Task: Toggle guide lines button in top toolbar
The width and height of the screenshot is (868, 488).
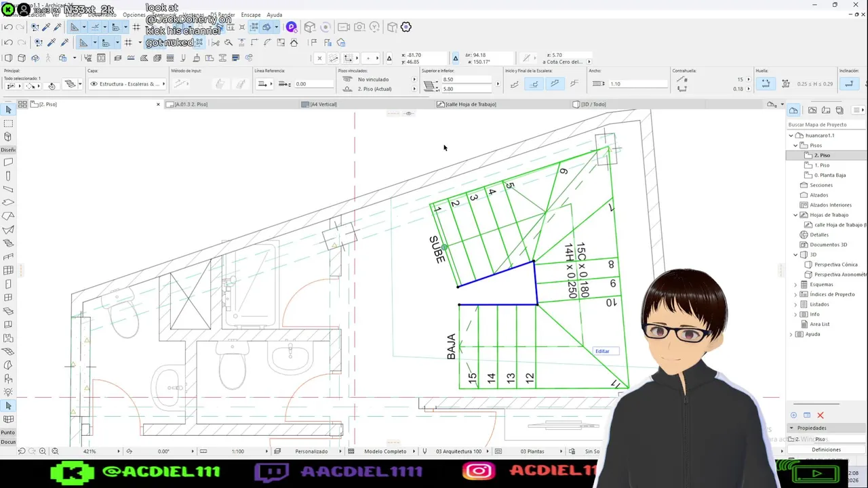Action: (96, 27)
